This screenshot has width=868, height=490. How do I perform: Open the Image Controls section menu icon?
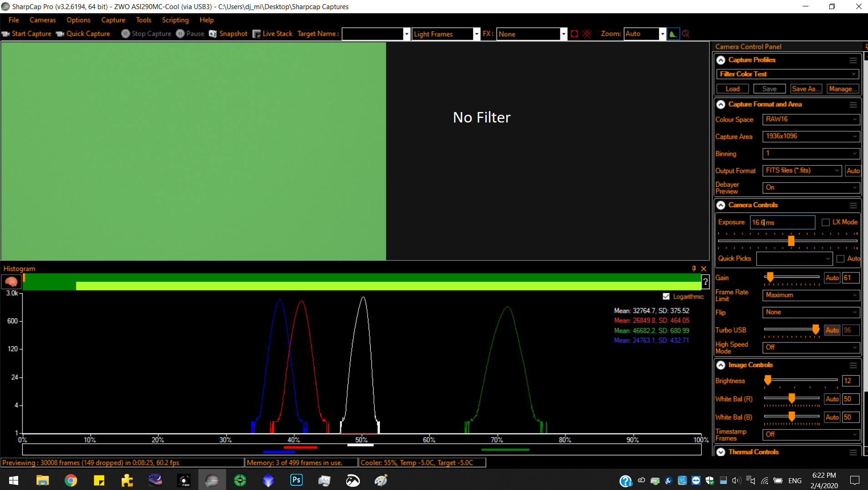pos(853,365)
